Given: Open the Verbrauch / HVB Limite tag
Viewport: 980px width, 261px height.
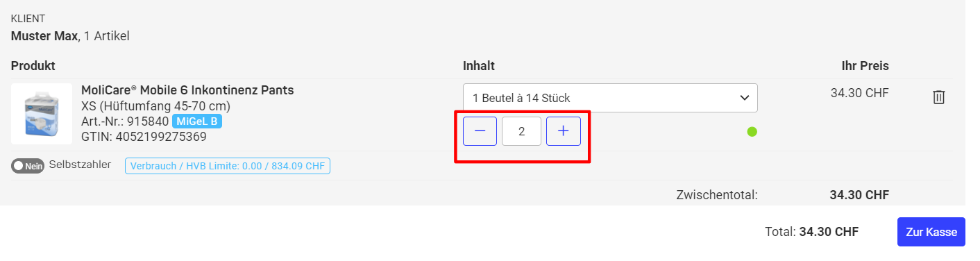Looking at the screenshot, I should 228,166.
